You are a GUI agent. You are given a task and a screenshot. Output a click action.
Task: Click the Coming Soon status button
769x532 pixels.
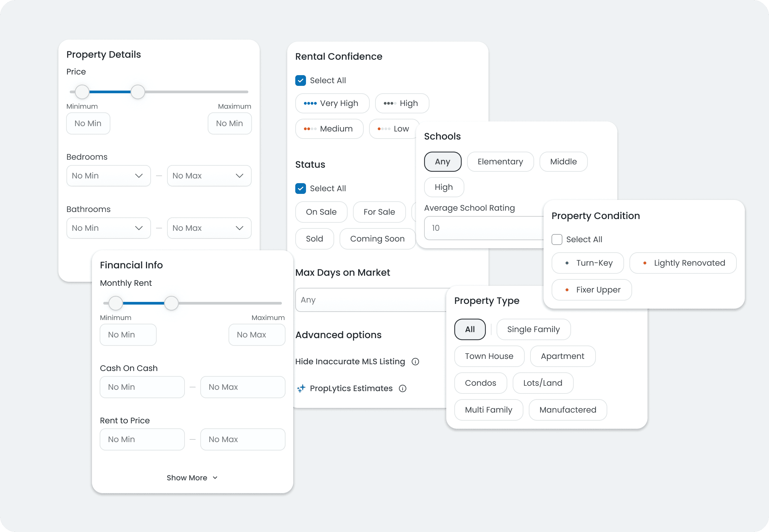(x=377, y=239)
